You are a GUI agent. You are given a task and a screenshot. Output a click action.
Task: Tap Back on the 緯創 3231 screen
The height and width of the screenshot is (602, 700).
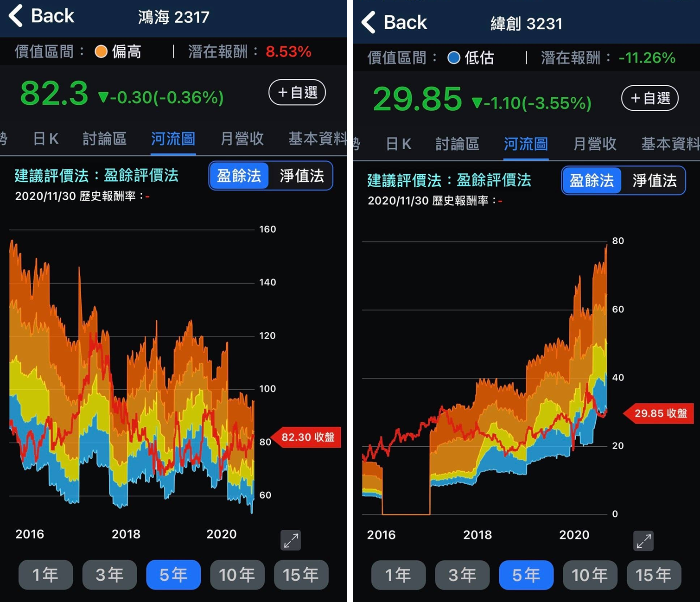coord(394,22)
